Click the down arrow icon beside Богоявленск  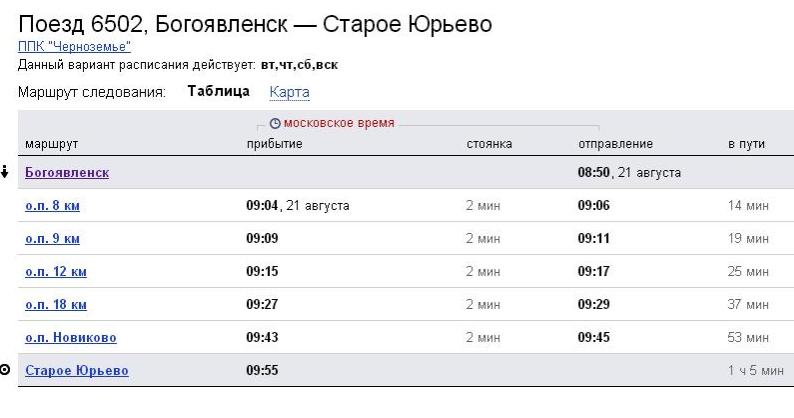pos(6,172)
